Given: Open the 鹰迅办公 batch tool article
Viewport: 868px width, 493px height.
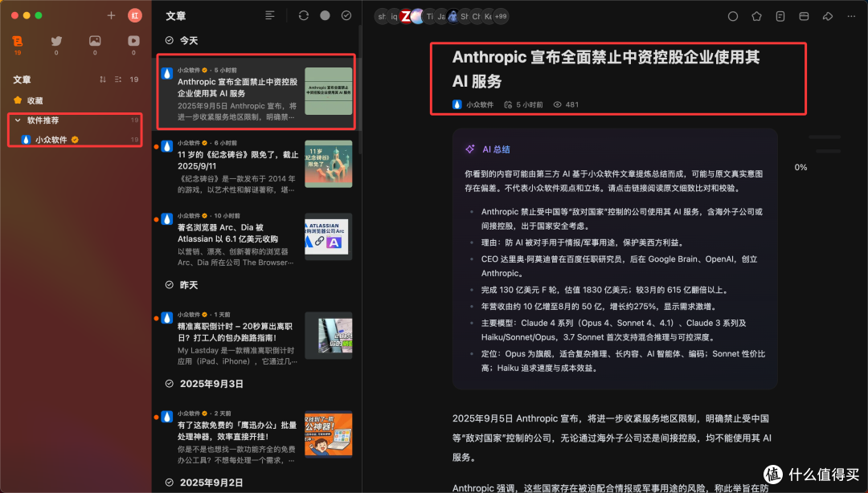Looking at the screenshot, I should pyautogui.click(x=256, y=436).
